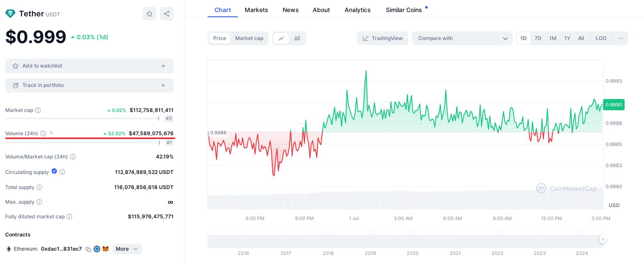Viewport: 644px width, 264px height.
Task: Click the Add to watchlist button
Action: point(89,66)
